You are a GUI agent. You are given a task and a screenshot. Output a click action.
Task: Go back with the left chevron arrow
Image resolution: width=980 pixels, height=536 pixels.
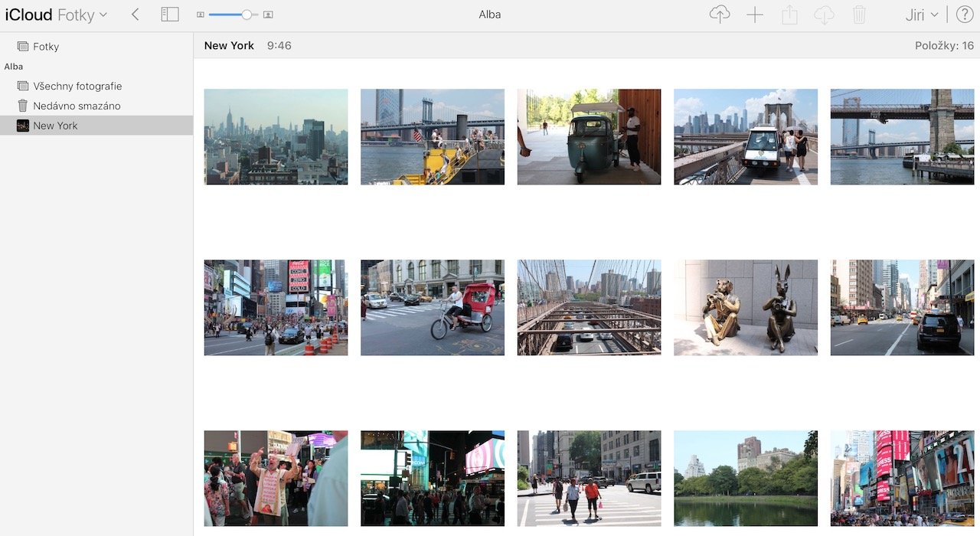pyautogui.click(x=136, y=15)
